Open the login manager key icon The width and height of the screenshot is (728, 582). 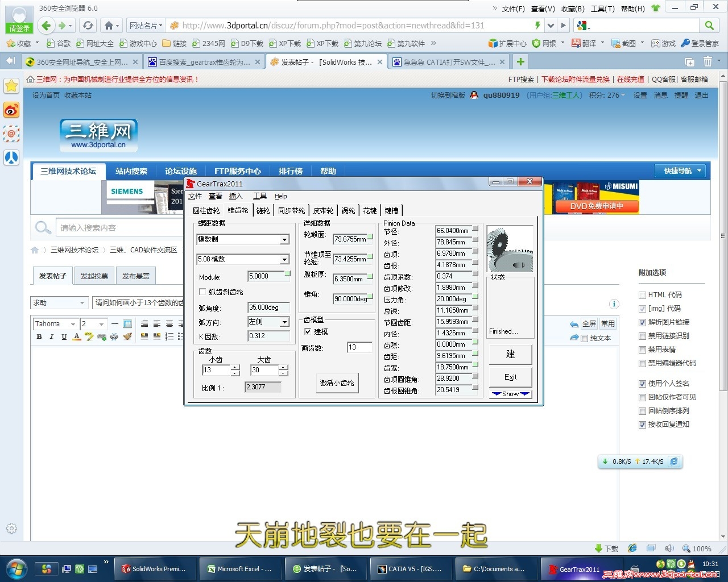click(685, 43)
